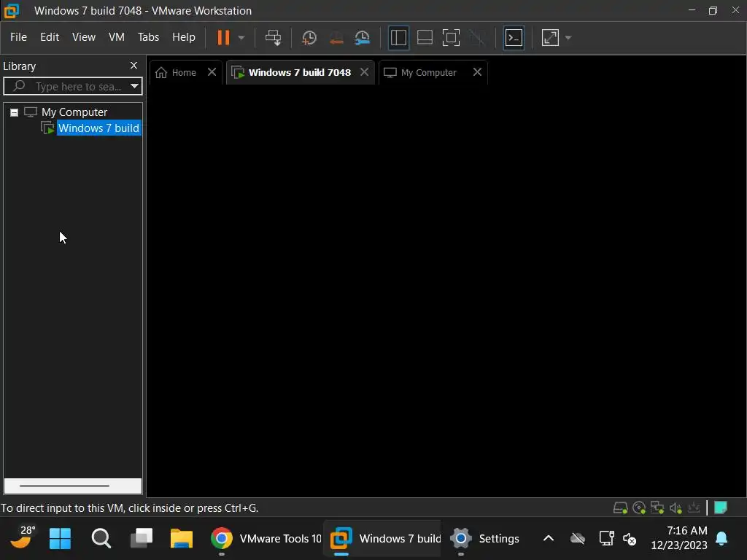Open the View menu
The width and height of the screenshot is (747, 560).
84,37
